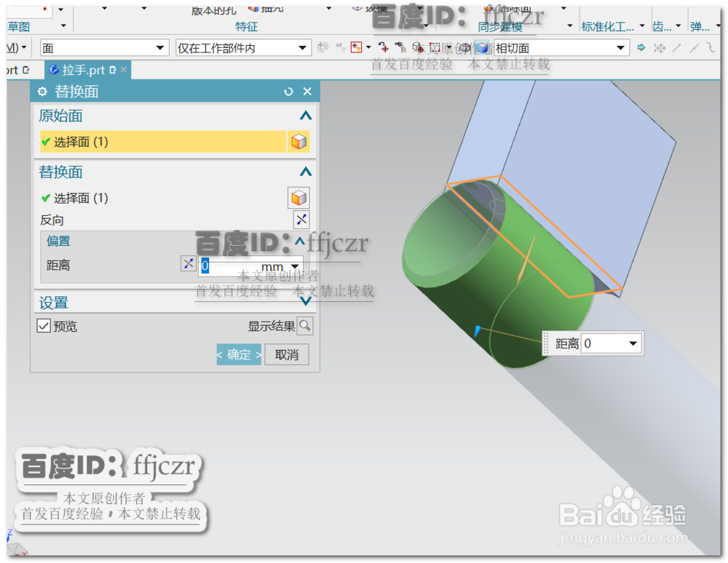Collapse the 偏置 sub-section
Viewport: 728px width, 563px height.
click(299, 241)
